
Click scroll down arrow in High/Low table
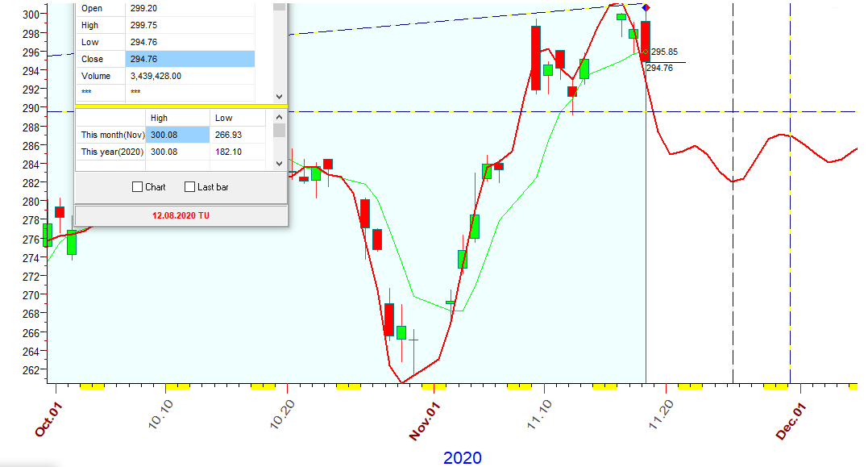[x=279, y=164]
